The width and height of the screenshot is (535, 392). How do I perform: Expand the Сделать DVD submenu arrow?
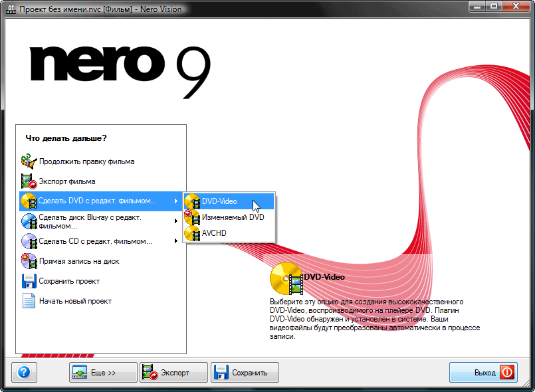pyautogui.click(x=175, y=201)
